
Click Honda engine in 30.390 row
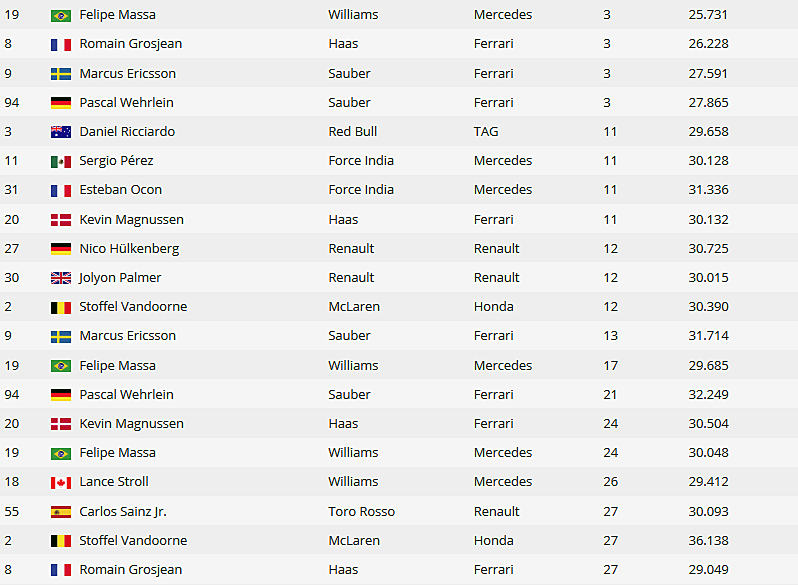[494, 307]
